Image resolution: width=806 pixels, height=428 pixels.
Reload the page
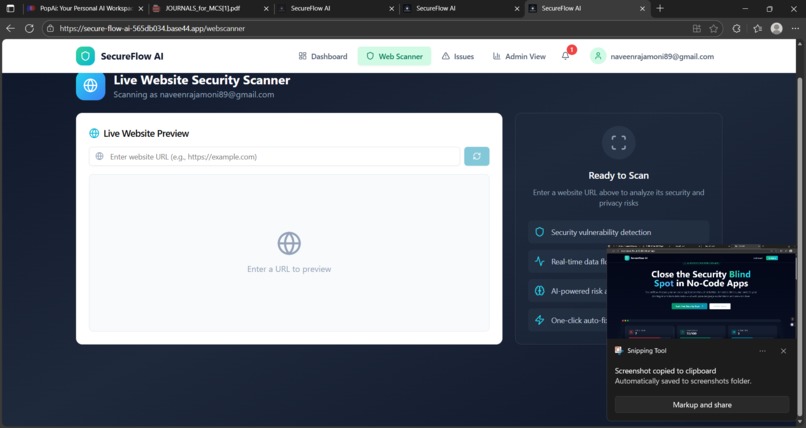pyautogui.click(x=29, y=28)
